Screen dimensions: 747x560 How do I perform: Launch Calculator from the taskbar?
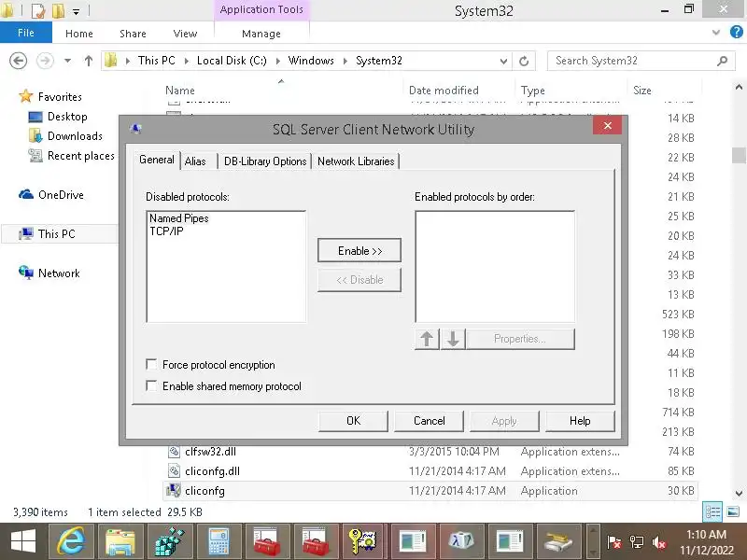[218, 542]
